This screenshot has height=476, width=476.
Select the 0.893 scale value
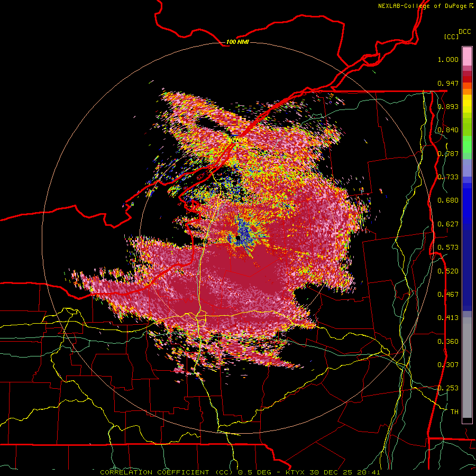pos(448,106)
